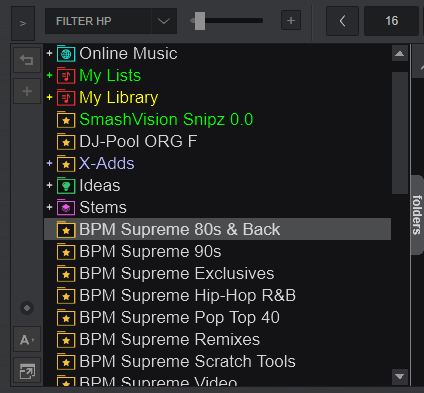Expand the My Library tree node

(49, 97)
